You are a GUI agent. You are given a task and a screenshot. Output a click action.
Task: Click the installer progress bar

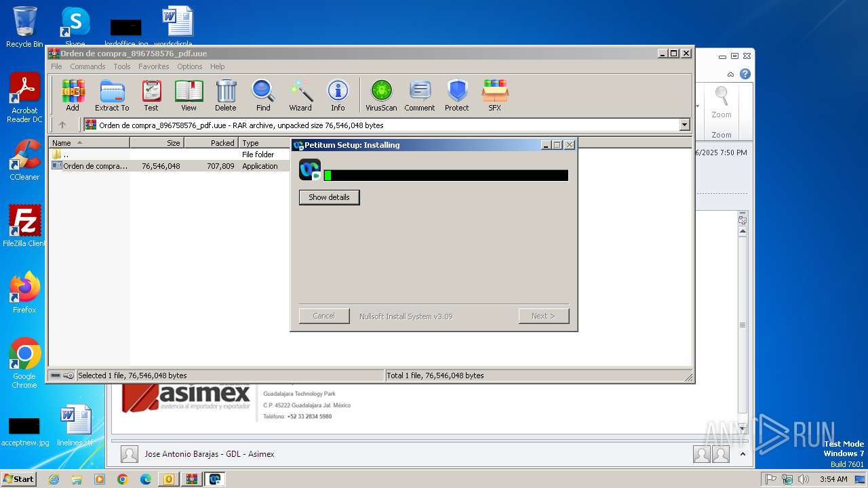coord(446,176)
